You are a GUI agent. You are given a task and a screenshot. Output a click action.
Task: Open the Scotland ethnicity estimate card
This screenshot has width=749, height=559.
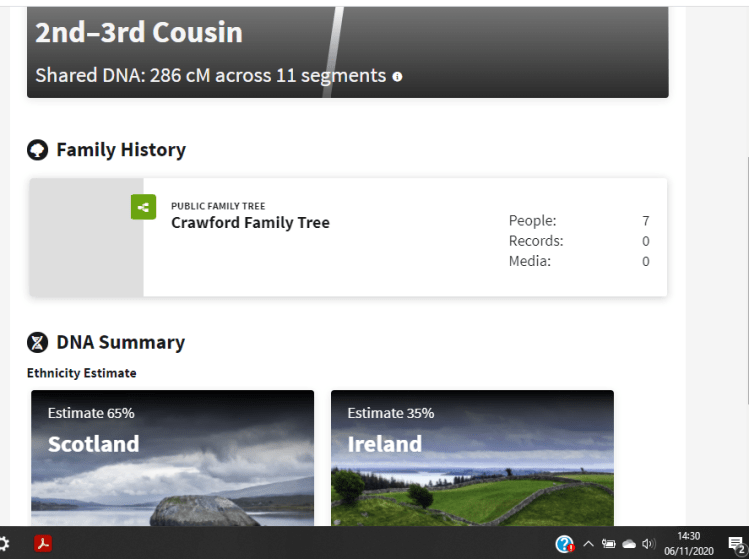(x=172, y=456)
